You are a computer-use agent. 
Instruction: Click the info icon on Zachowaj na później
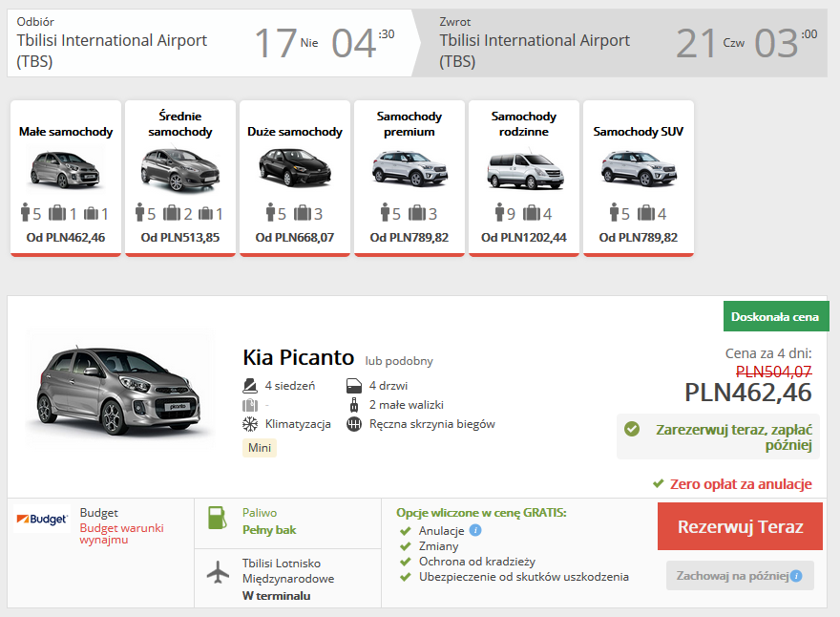coord(796,576)
